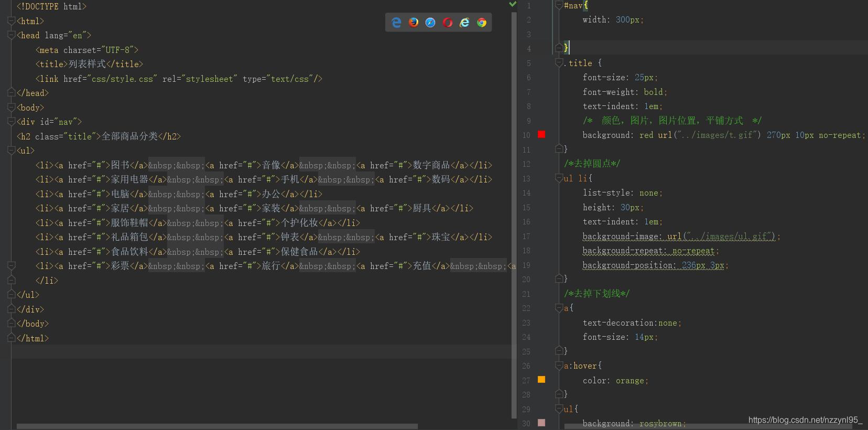This screenshot has width=868, height=430.
Task: Collapse the ul{ CSS rule at line 29
Action: coord(559,408)
